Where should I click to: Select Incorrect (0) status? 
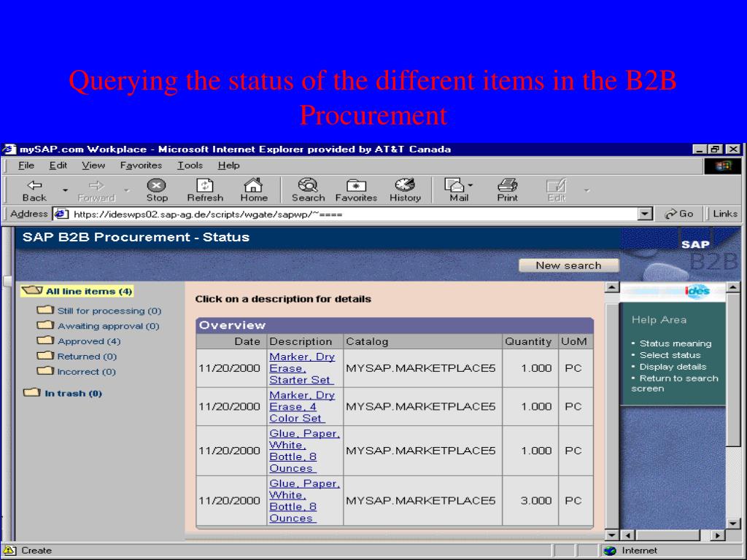click(x=86, y=371)
